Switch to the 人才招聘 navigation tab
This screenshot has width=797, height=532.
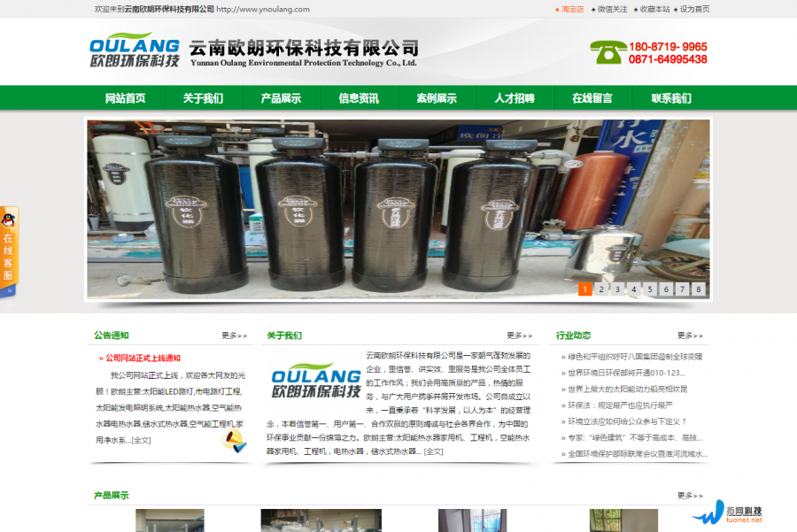514,98
